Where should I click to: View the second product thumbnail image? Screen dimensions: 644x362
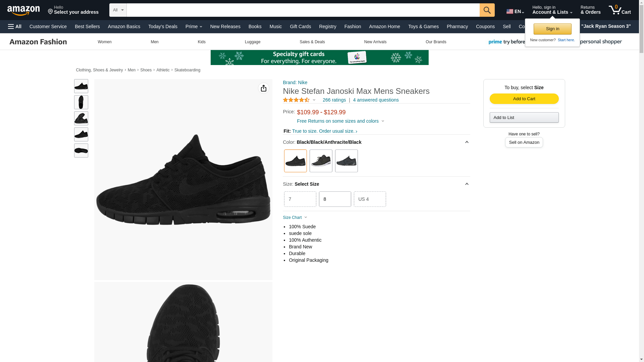[x=81, y=102]
